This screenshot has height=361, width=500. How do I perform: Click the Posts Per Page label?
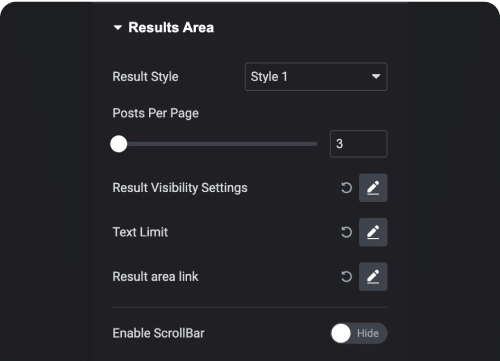coord(156,113)
